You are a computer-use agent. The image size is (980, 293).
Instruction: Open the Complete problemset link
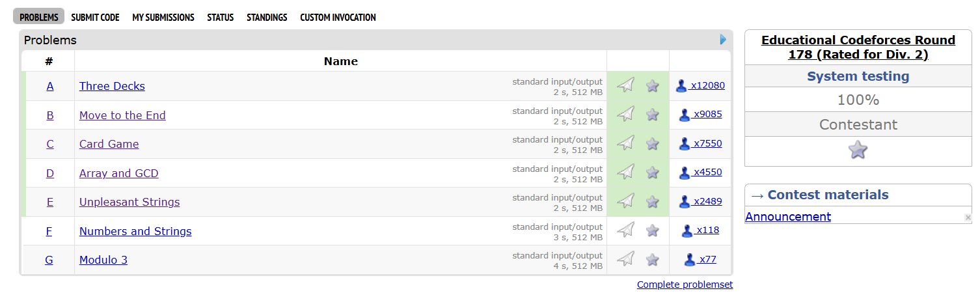click(x=685, y=285)
